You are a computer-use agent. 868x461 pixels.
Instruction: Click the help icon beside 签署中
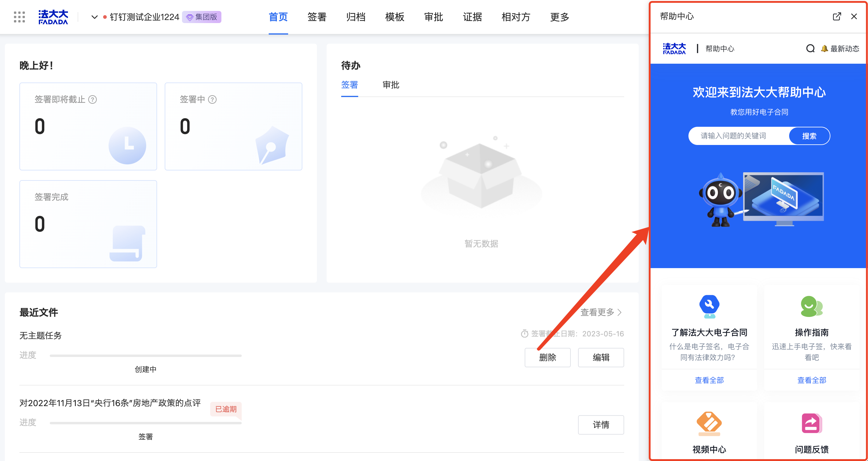[x=212, y=99]
